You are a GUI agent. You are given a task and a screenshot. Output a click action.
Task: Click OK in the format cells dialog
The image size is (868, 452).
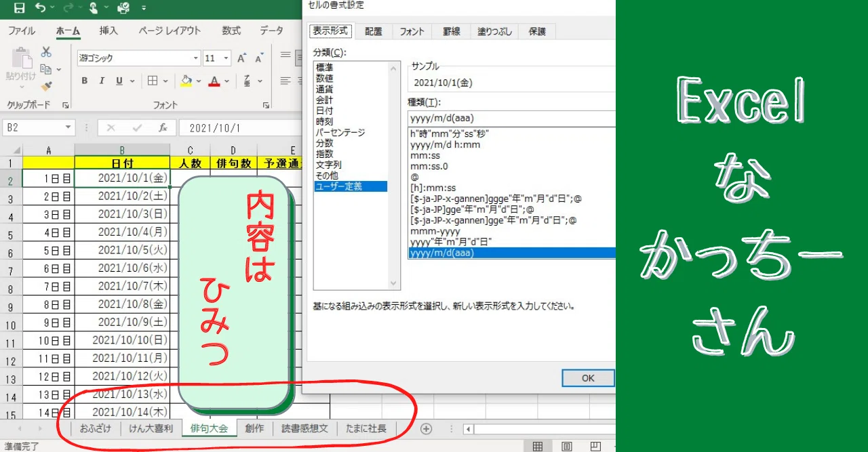[588, 378]
